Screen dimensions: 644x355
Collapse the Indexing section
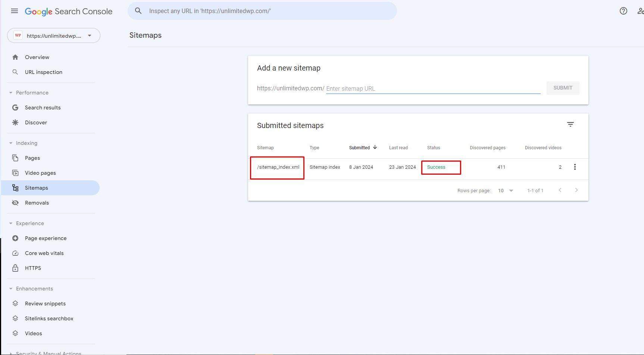(x=11, y=143)
